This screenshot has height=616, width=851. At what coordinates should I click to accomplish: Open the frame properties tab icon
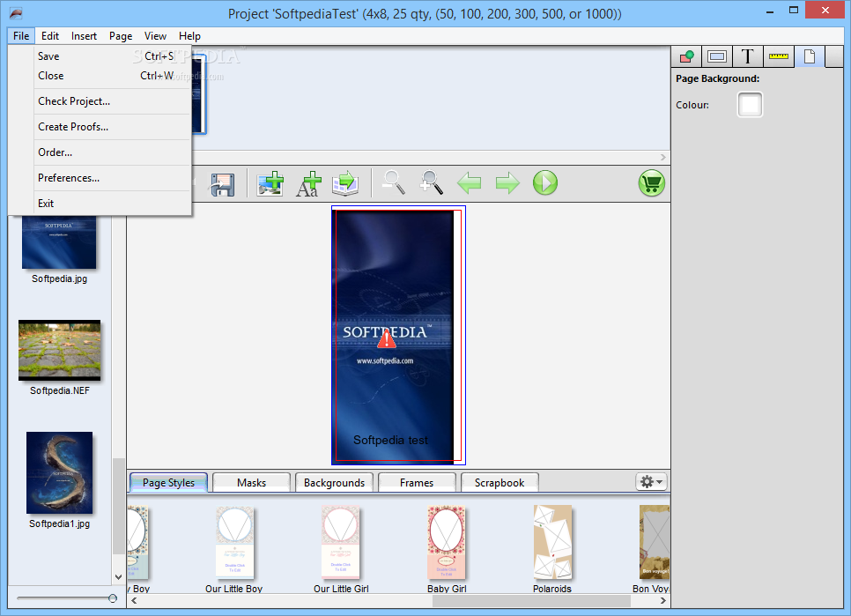[x=717, y=56]
